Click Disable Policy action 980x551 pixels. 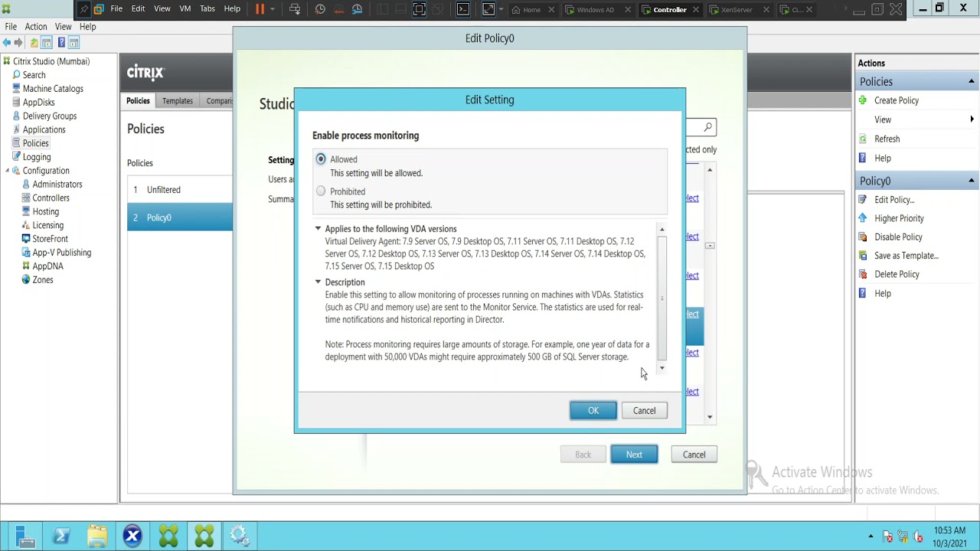898,237
